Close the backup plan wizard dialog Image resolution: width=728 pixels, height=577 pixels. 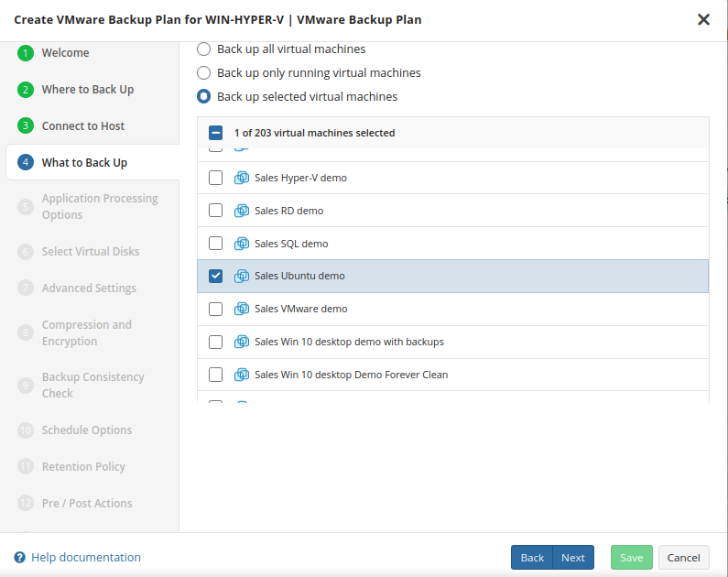click(703, 19)
